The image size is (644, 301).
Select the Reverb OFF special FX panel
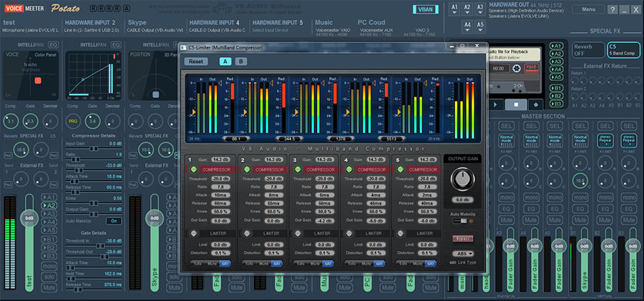589,49
